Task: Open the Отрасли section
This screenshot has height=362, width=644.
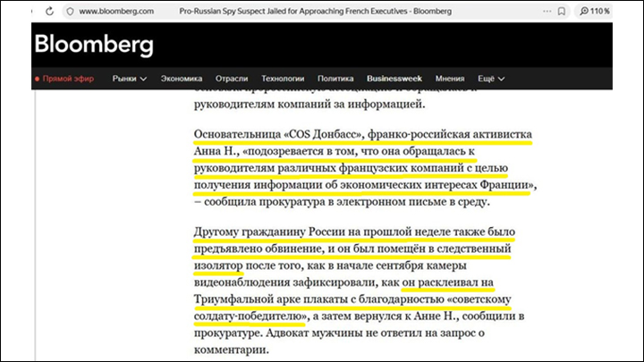Action: point(232,79)
